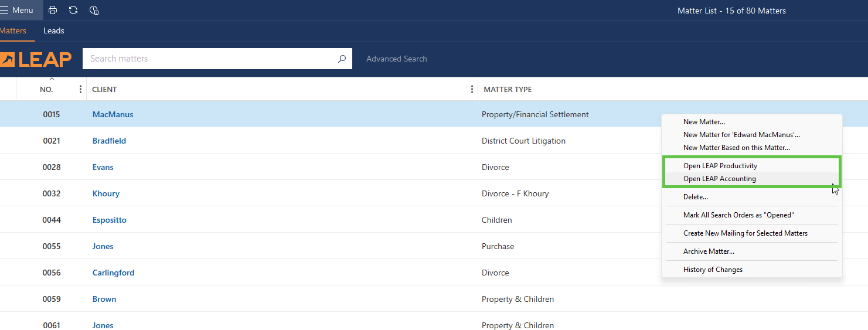This screenshot has width=868, height=330.
Task: Click the refresh icon in top toolbar
Action: point(73,10)
